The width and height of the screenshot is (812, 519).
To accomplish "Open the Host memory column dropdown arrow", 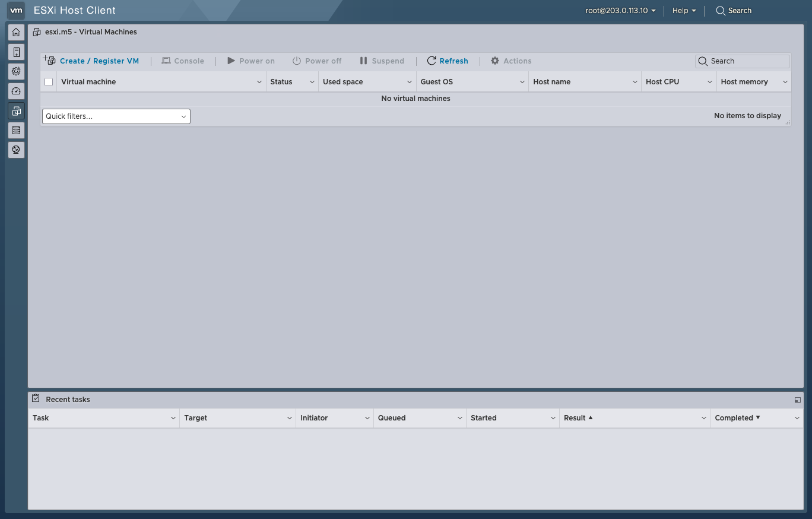I will tap(785, 82).
